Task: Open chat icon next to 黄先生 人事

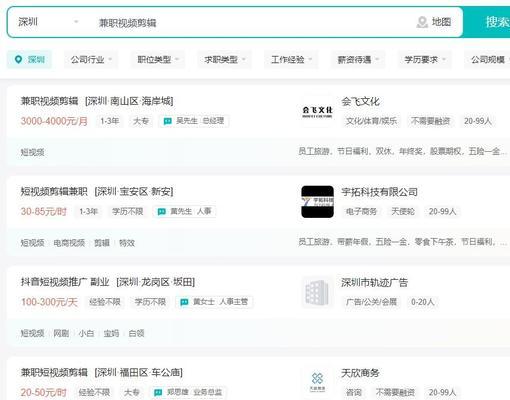Action: tap(162, 212)
